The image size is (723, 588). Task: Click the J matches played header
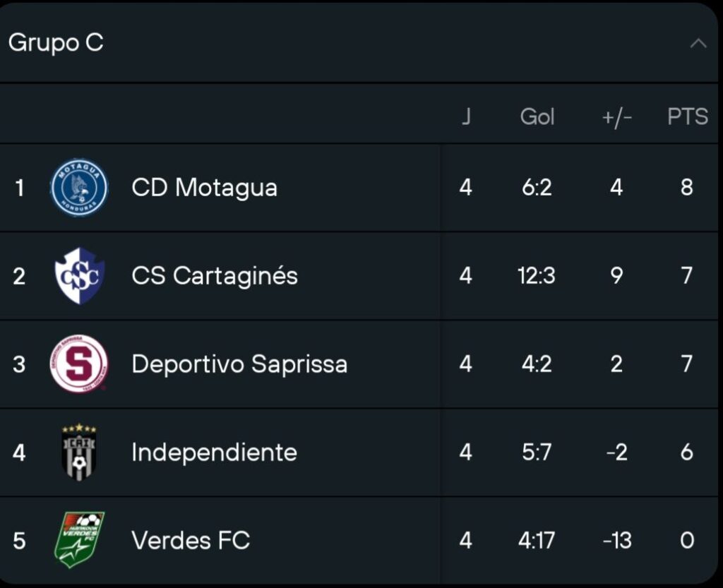(465, 116)
